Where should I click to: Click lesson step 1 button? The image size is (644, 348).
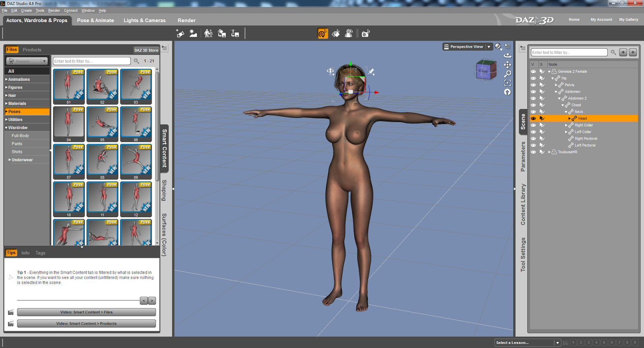coord(573,343)
